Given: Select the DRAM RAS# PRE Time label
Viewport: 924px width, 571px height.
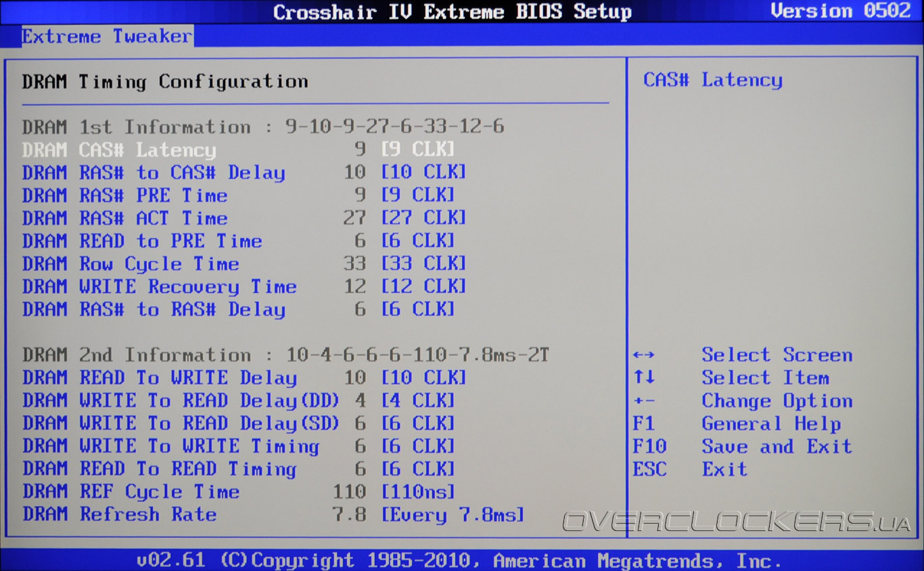Looking at the screenshot, I should click(x=125, y=196).
